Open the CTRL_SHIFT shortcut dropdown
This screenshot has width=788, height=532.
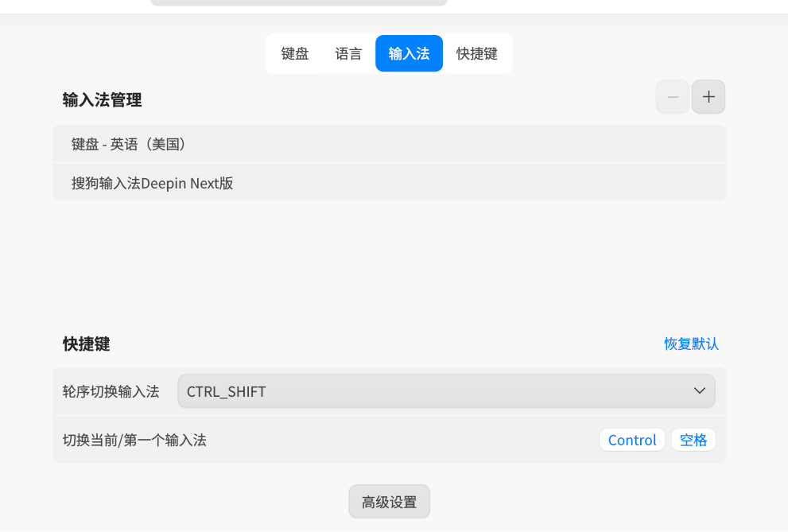tap(446, 390)
